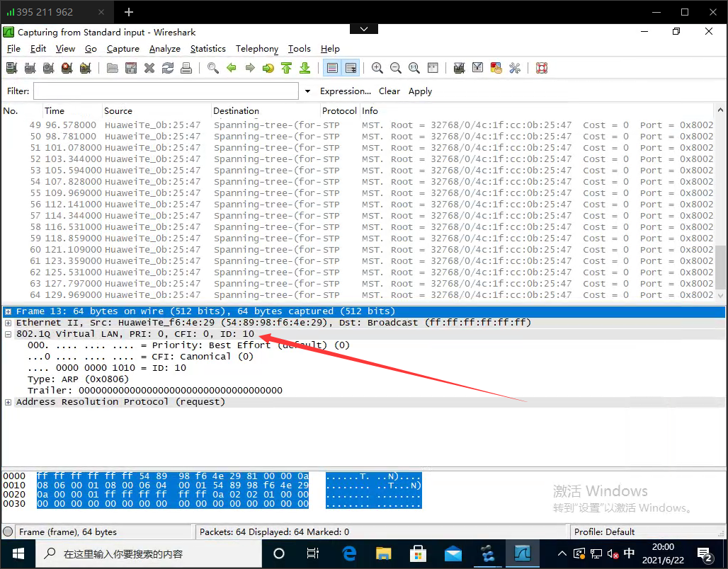
Task: Click Profile: Default in status bar
Action: (604, 532)
